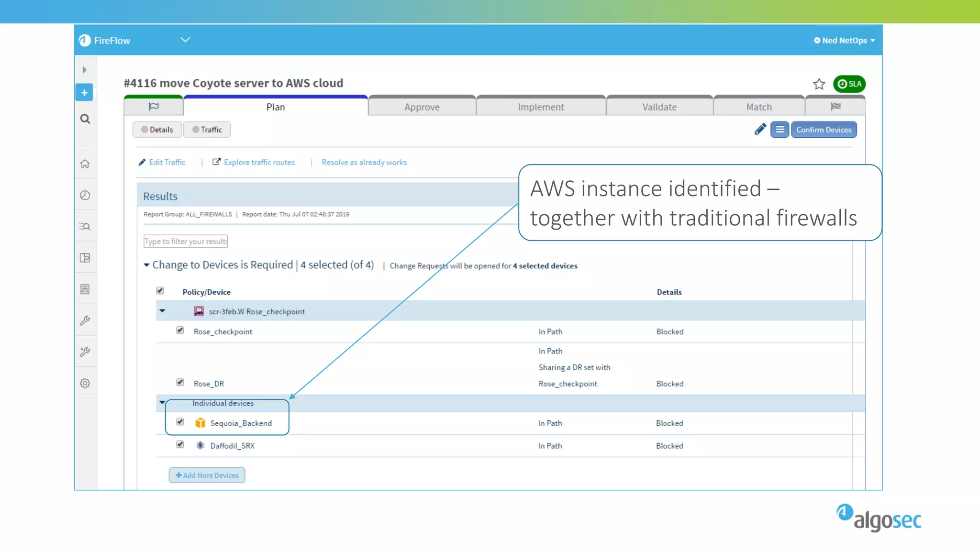Click the filter results input field

click(186, 241)
